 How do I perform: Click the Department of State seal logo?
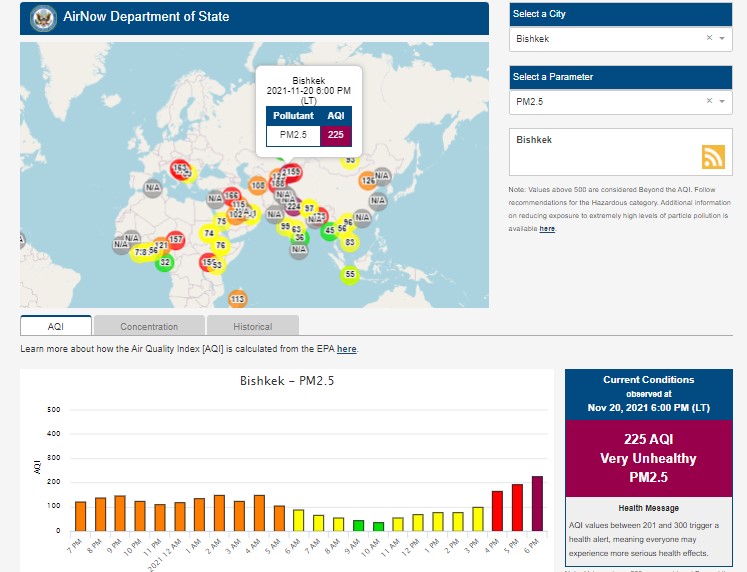coord(43,17)
